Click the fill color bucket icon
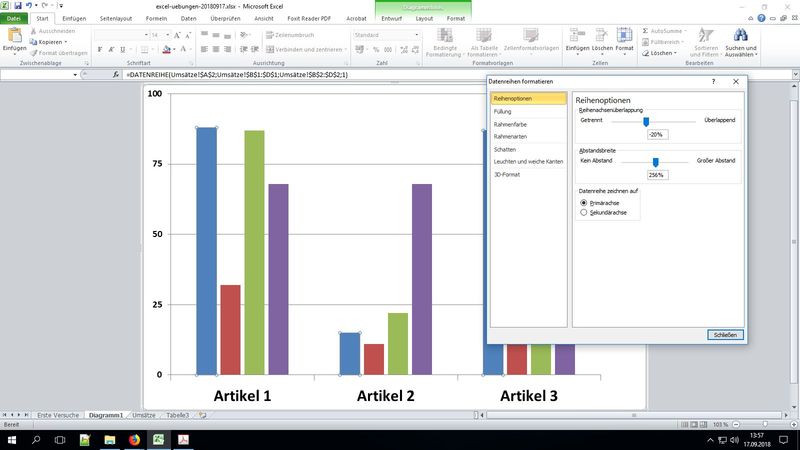Screen dimensions: 800x450 [x=166, y=49]
